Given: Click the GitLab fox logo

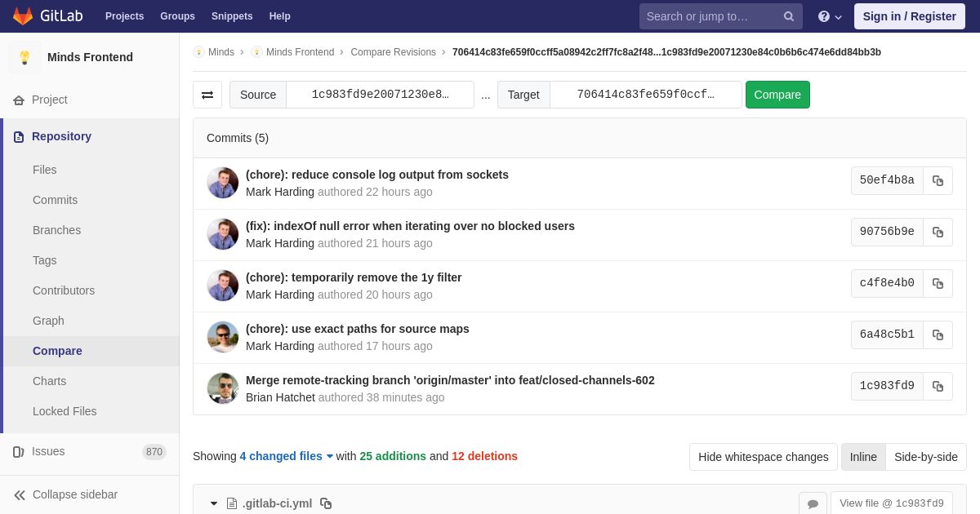Looking at the screenshot, I should [x=23, y=16].
